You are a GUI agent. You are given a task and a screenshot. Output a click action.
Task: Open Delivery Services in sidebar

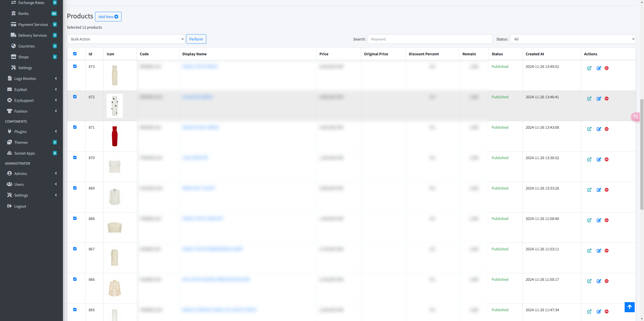point(32,35)
